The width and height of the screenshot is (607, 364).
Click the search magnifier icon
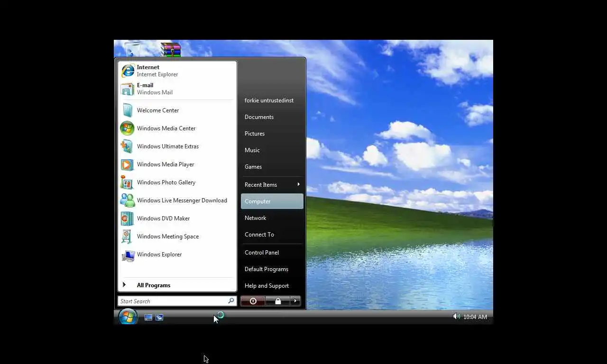coord(231,301)
